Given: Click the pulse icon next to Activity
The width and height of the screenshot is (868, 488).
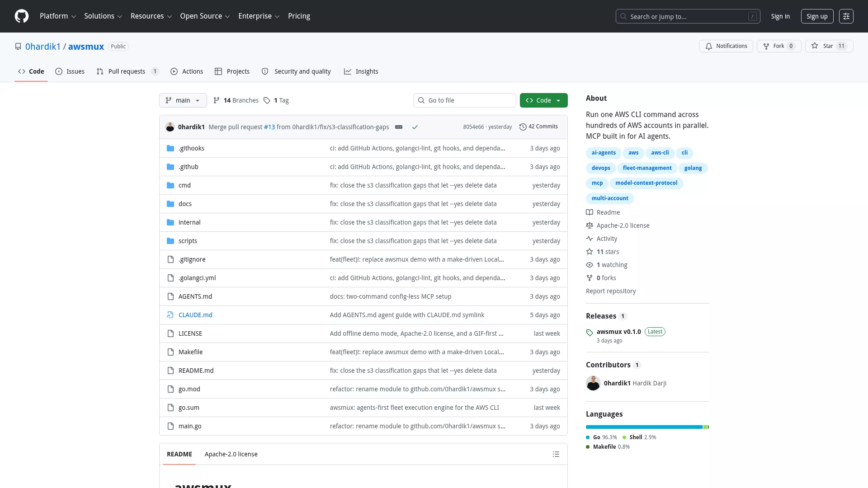Looking at the screenshot, I should pyautogui.click(x=590, y=239).
